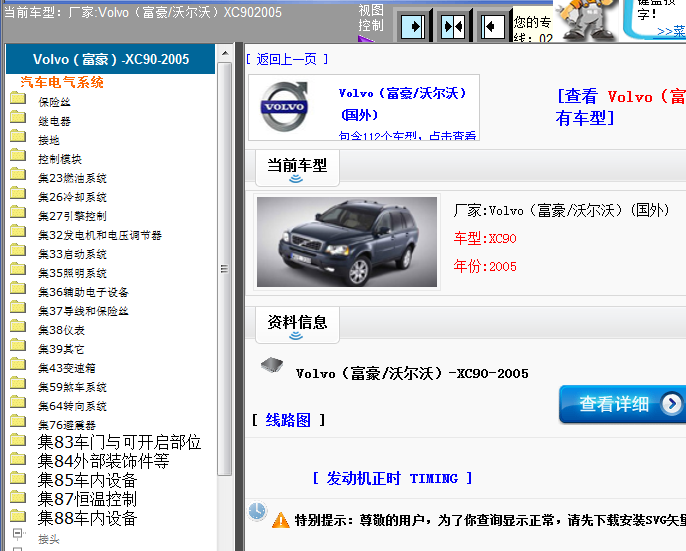Click the vertical splitter between panels

[239, 297]
